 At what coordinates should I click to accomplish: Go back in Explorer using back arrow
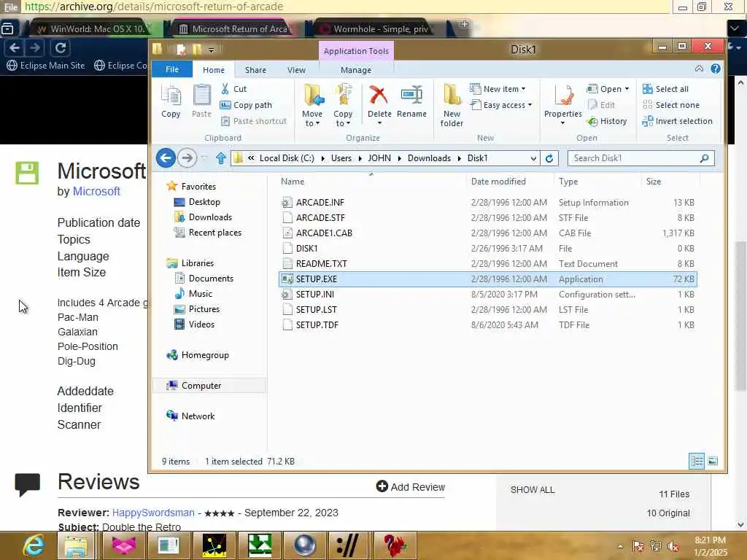(166, 158)
